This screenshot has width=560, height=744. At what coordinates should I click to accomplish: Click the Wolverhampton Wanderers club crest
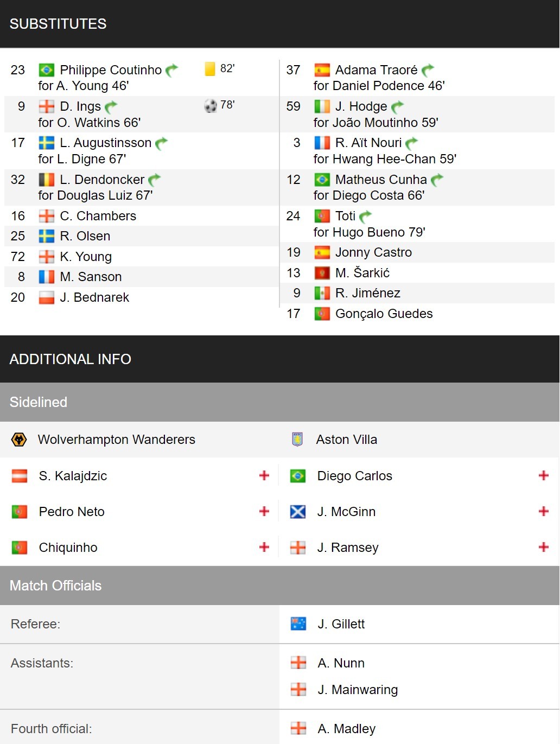(x=19, y=440)
